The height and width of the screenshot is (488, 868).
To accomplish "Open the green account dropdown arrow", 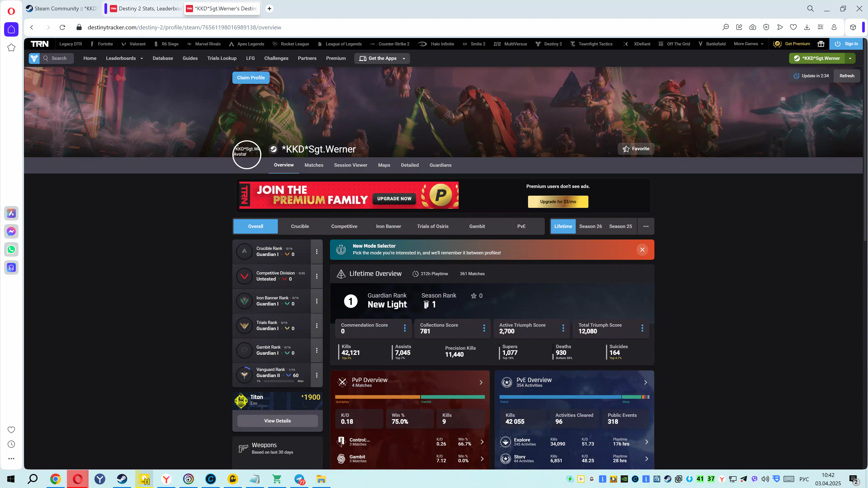I will tap(850, 58).
